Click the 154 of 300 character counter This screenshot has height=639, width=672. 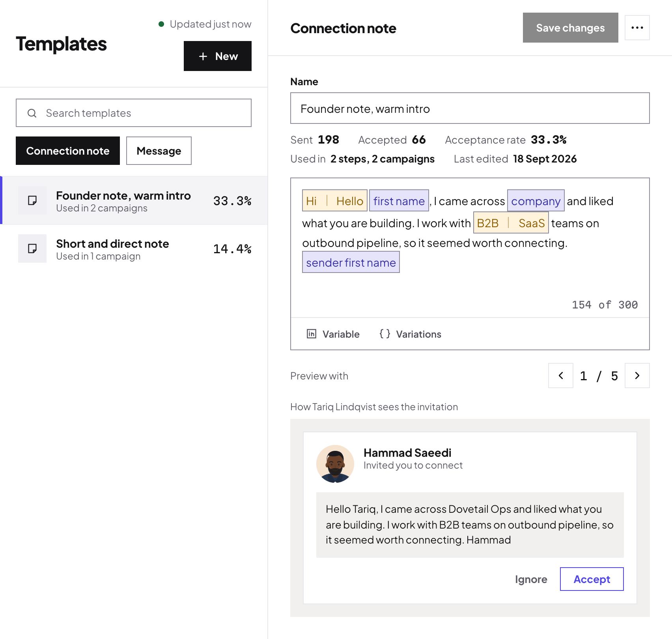click(x=605, y=305)
